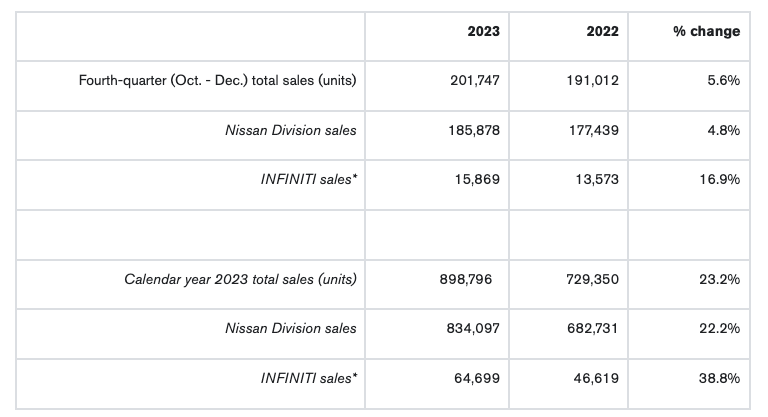Select the 4.8% change cell
This screenshot has width=768, height=417.
click(x=722, y=130)
